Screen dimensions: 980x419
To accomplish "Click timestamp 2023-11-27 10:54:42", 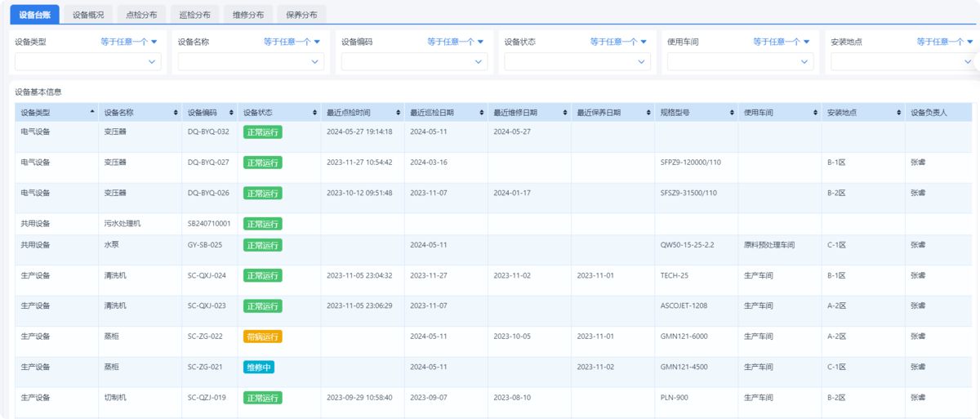I will pyautogui.click(x=359, y=162).
